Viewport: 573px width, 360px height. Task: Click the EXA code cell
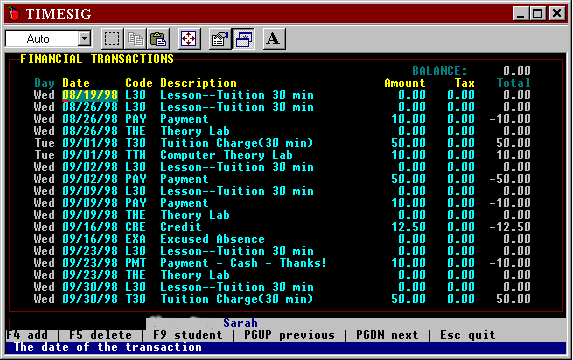tap(136, 239)
